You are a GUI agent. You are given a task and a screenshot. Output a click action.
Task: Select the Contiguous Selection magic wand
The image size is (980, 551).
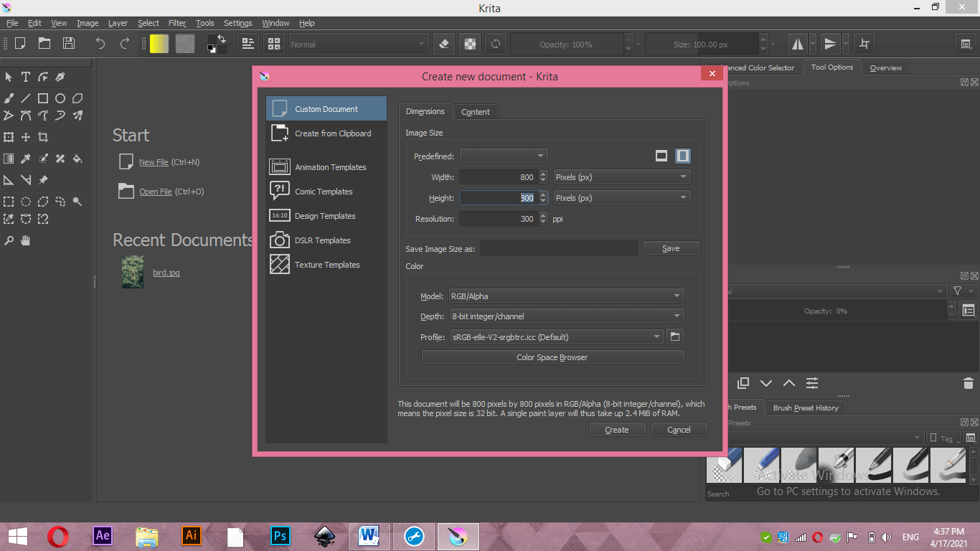click(x=77, y=202)
